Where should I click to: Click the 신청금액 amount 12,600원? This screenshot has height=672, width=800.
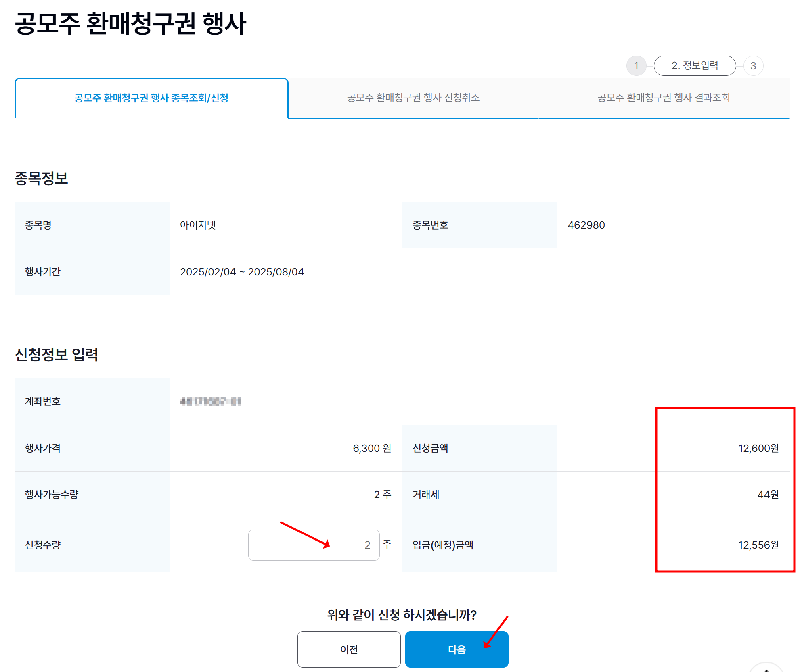coord(758,448)
